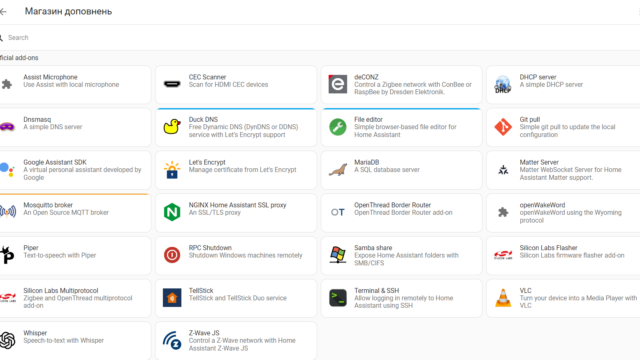Screen dimensions: 640x360
Task: Click the back arrow beside Магазин доповнень
Action: click(3, 11)
